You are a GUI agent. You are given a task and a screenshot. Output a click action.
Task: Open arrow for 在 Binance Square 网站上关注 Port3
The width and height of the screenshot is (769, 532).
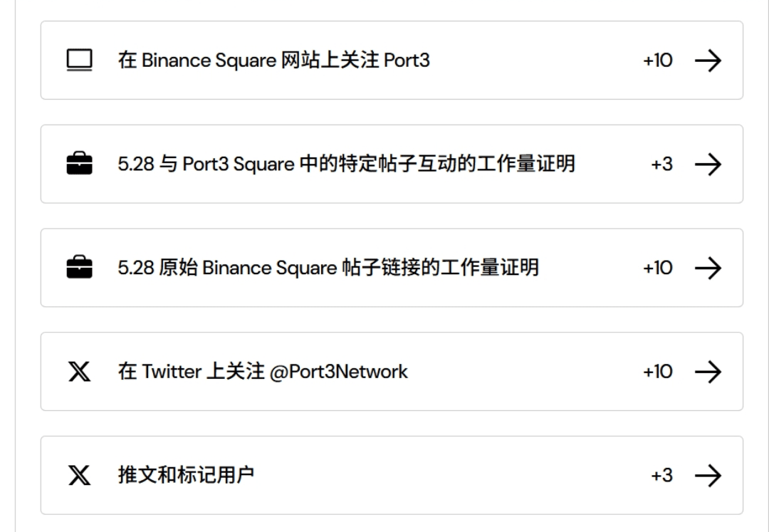tap(708, 61)
